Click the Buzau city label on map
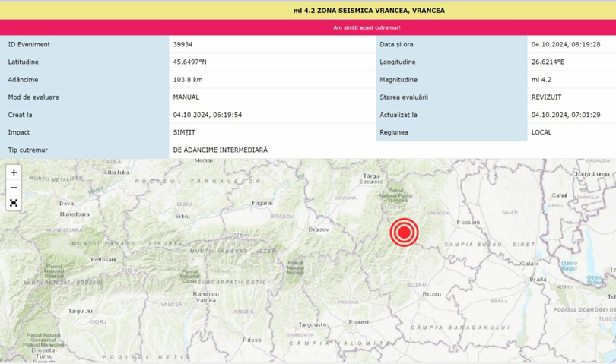The image size is (616, 364). 431,293
